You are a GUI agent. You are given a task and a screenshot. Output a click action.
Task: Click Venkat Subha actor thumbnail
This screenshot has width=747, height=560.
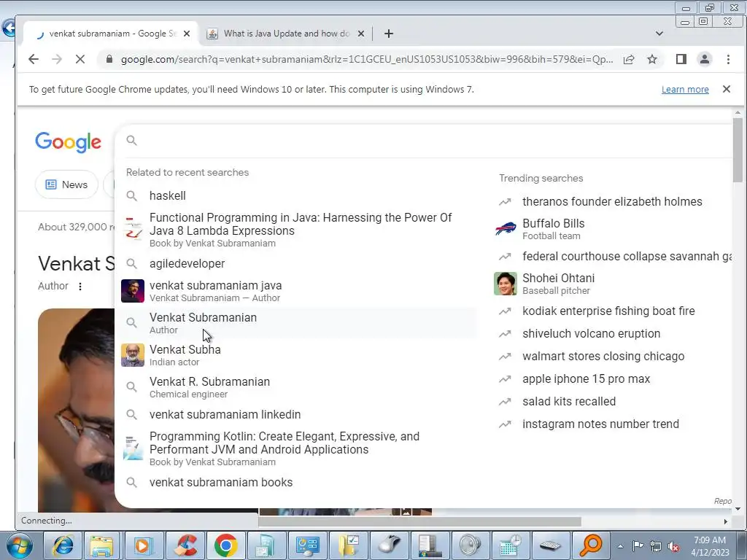133,355
